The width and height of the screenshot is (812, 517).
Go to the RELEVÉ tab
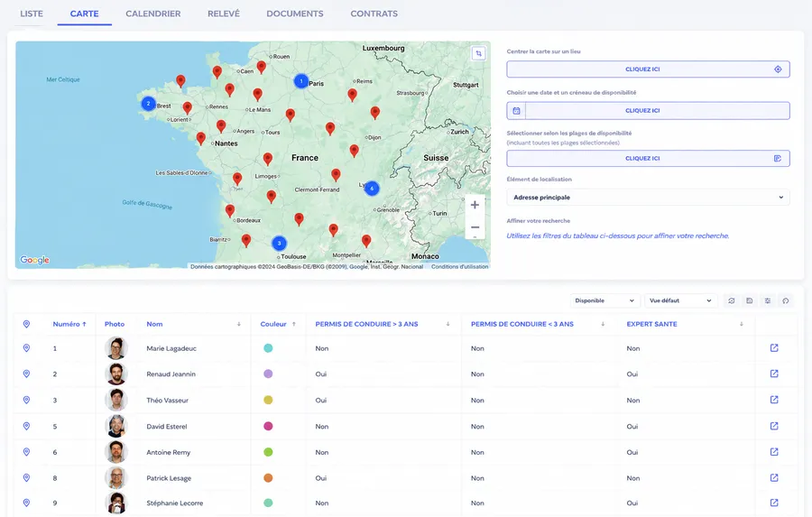coord(224,14)
